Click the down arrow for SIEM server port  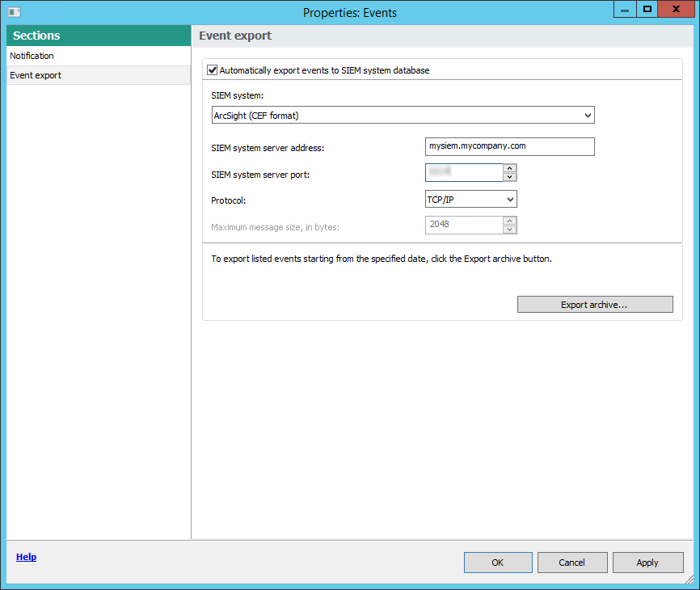pos(511,177)
